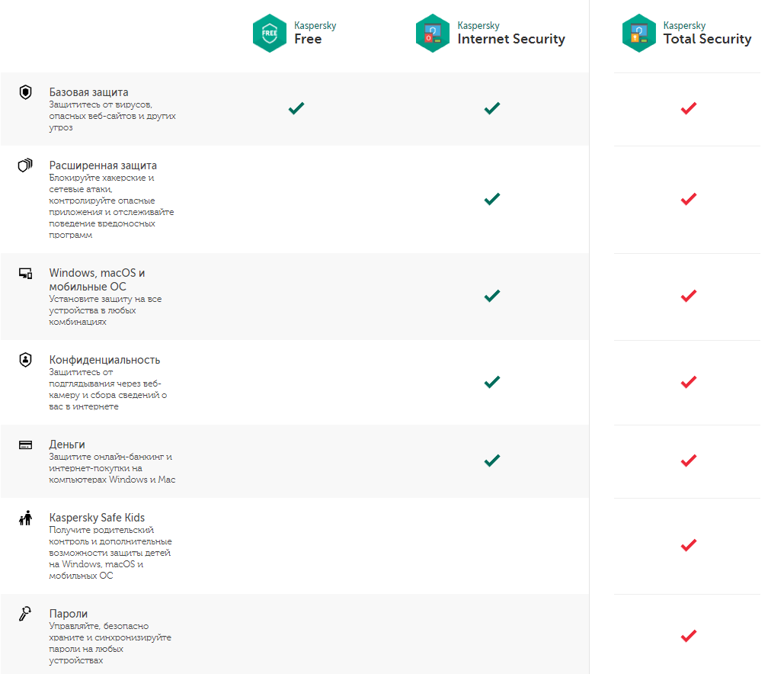Click the privacy shield icon for Конфиденциальность
The image size is (784, 674).
coord(25,360)
